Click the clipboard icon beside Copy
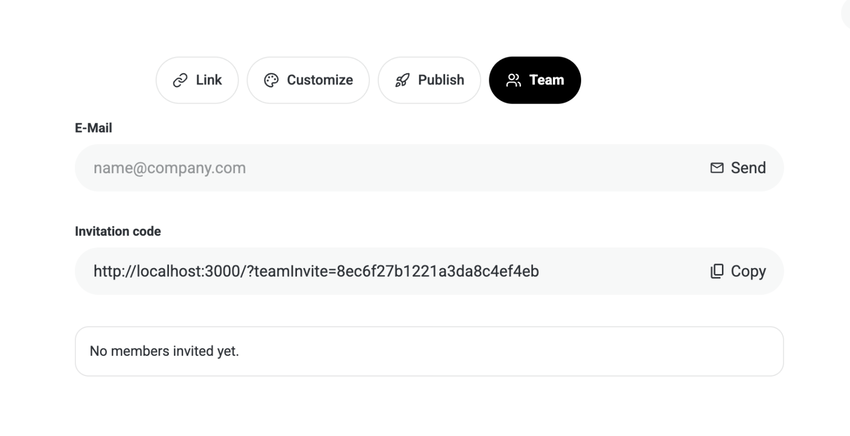 tap(717, 271)
